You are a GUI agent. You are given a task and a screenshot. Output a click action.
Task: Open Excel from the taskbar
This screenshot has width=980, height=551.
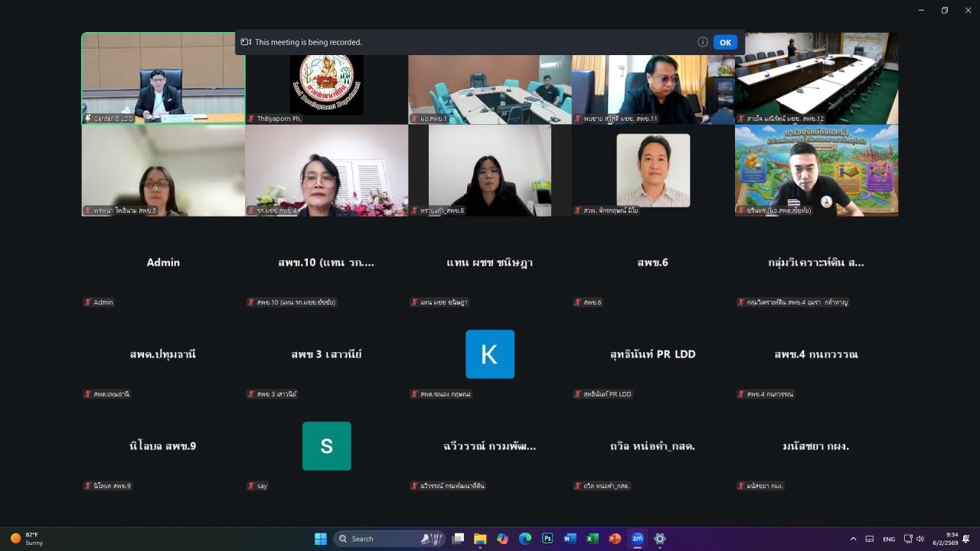pyautogui.click(x=592, y=539)
